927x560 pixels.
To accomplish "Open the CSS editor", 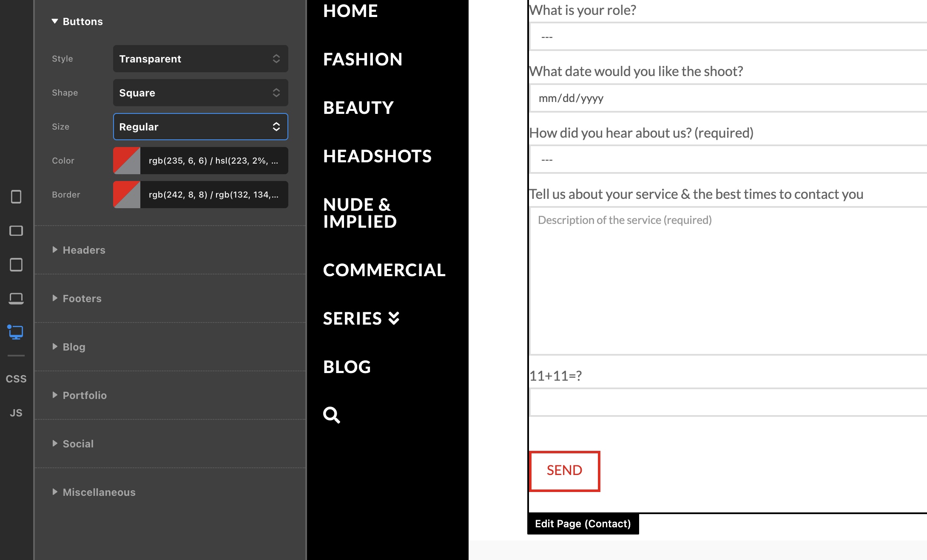I will tap(16, 379).
